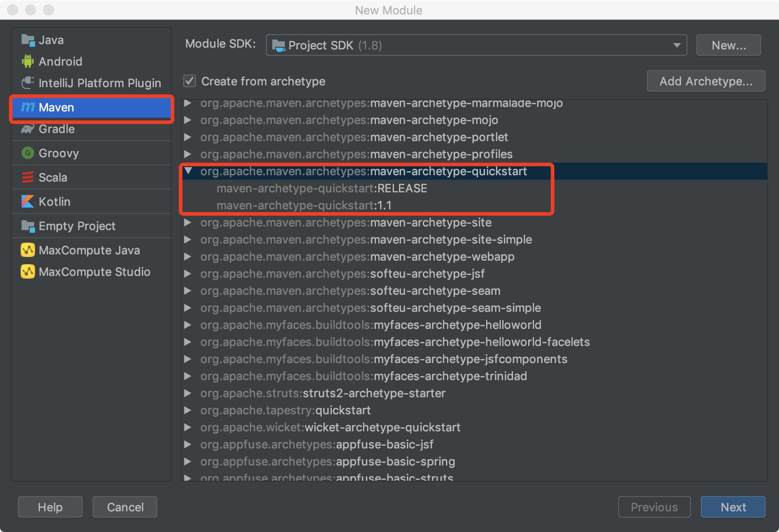Collapse the maven-archetype-quickstart node
Screen dimensions: 779x532
pyautogui.click(x=188, y=171)
